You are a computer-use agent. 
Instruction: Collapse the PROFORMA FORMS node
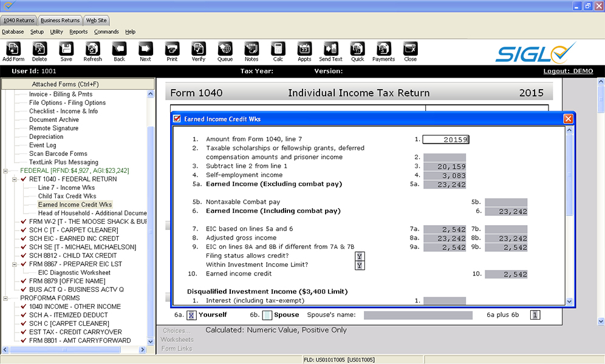click(5, 298)
